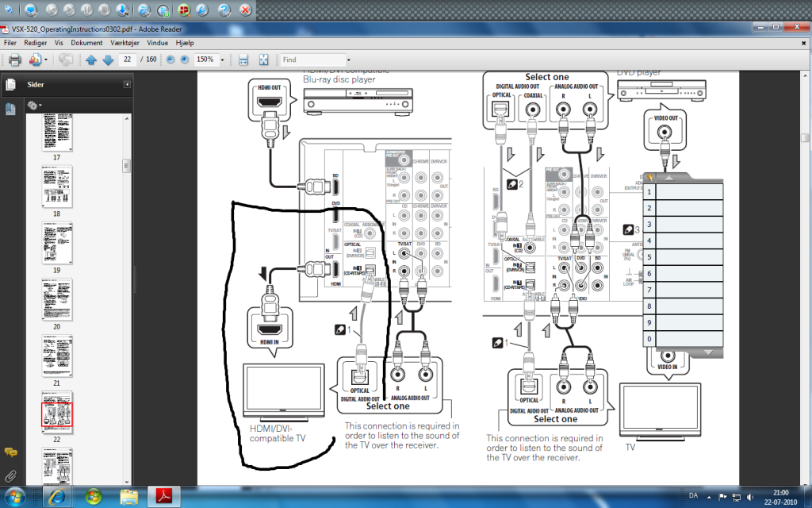
Task: Open Windows Explorer folder on the taskbar
Action: 129,497
